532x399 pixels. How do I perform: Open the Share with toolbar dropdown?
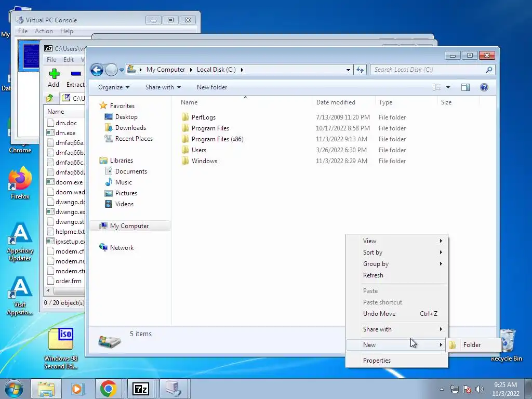163,87
